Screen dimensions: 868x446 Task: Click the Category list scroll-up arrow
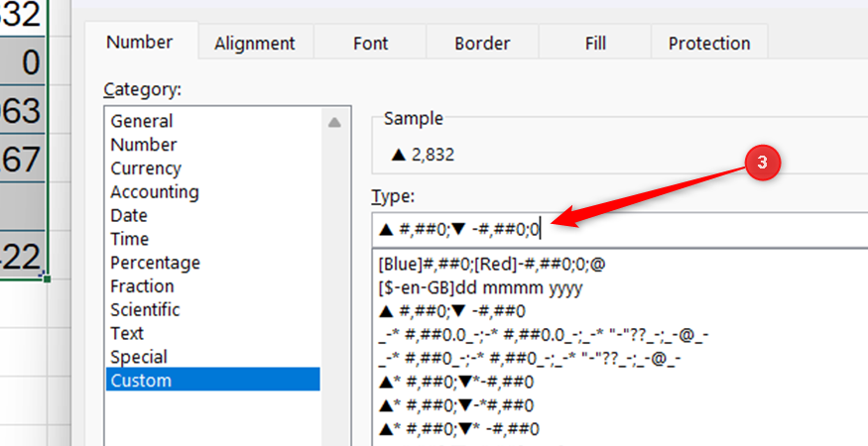(x=334, y=122)
